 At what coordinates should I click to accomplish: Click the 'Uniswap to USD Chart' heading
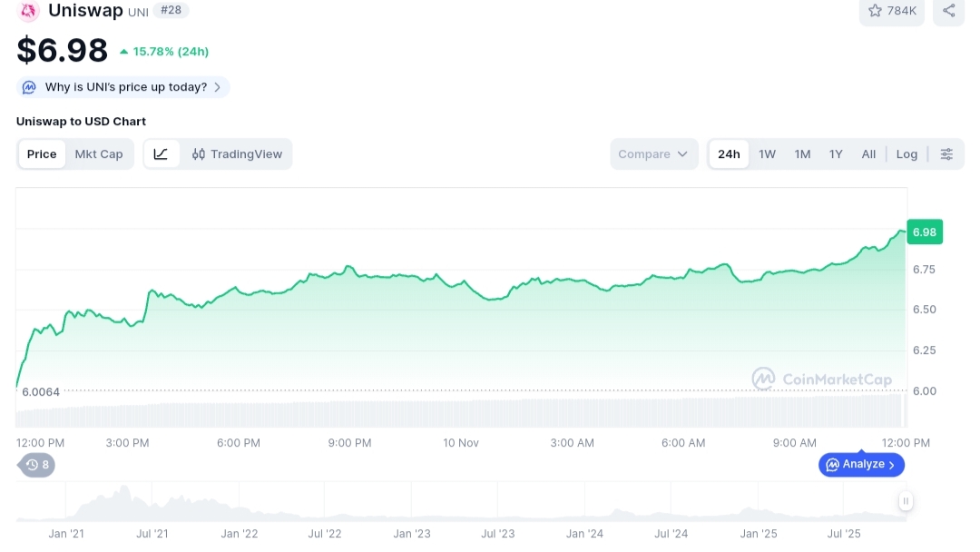click(82, 122)
